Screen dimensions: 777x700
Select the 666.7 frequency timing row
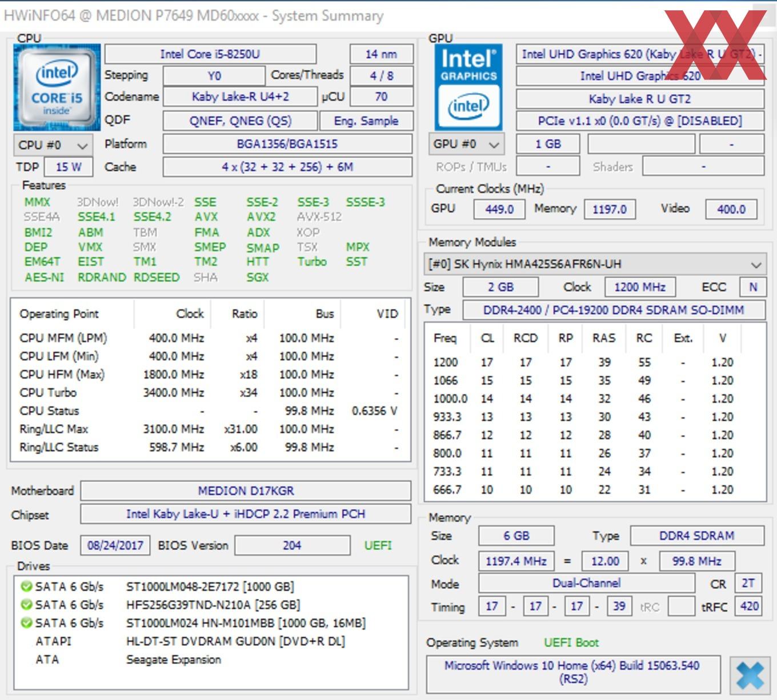(x=595, y=490)
